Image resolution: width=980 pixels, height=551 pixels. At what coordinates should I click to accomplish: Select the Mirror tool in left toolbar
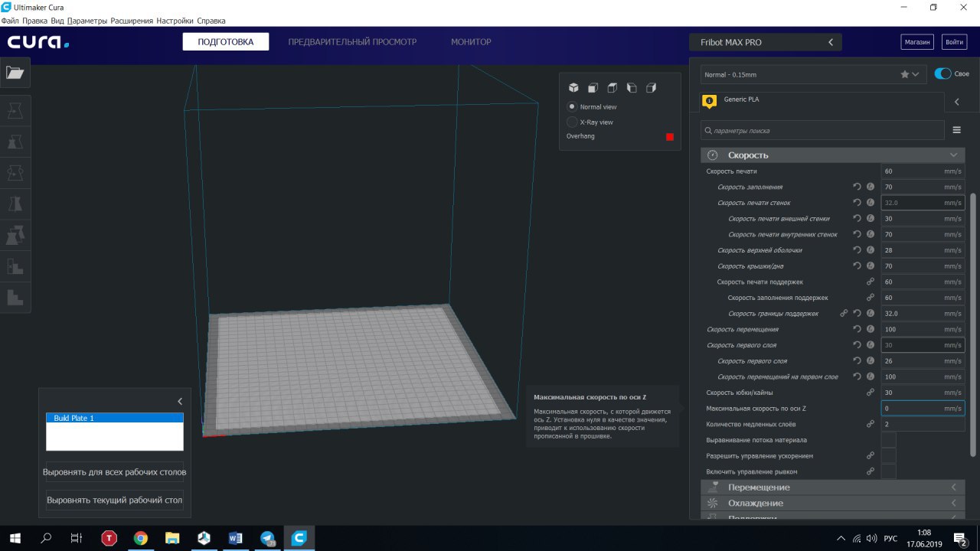[15, 204]
